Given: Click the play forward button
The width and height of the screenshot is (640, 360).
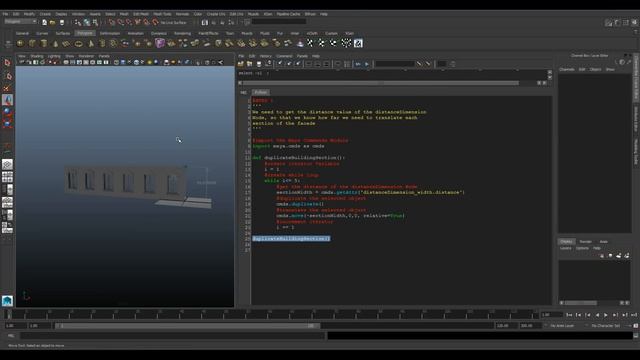Looking at the screenshot, I should coord(606,315).
